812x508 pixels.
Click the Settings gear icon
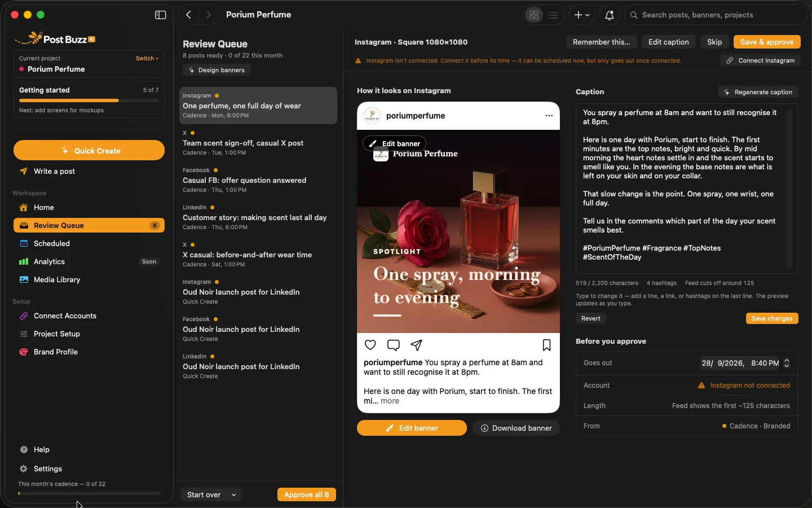click(24, 469)
